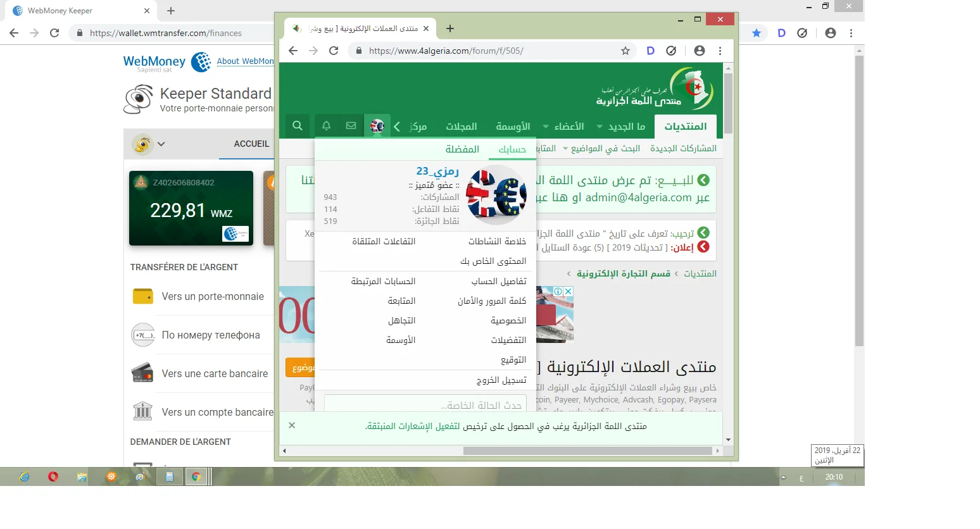Viewport: 980px width, 529px height.
Task: Select the المنتديات navigation tab
Action: [685, 127]
